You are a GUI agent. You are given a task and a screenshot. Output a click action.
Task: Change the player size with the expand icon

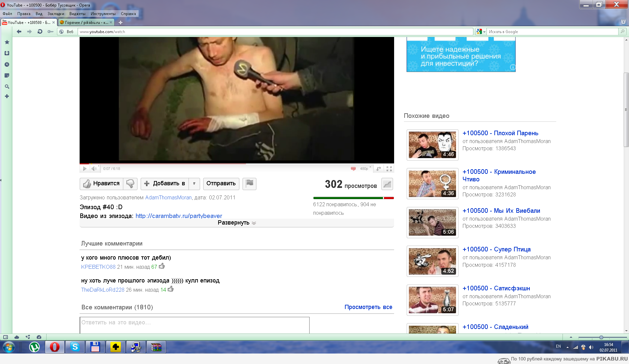(379, 169)
